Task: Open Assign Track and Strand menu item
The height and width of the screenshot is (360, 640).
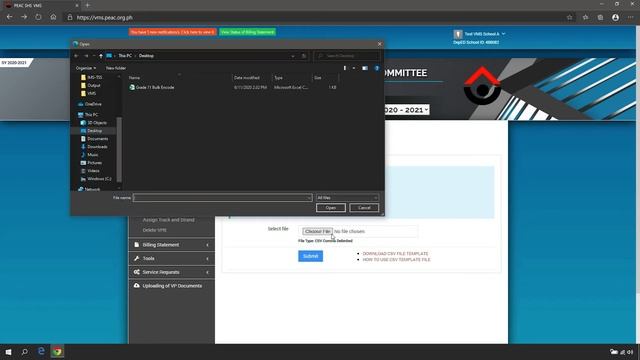Action: [x=168, y=220]
